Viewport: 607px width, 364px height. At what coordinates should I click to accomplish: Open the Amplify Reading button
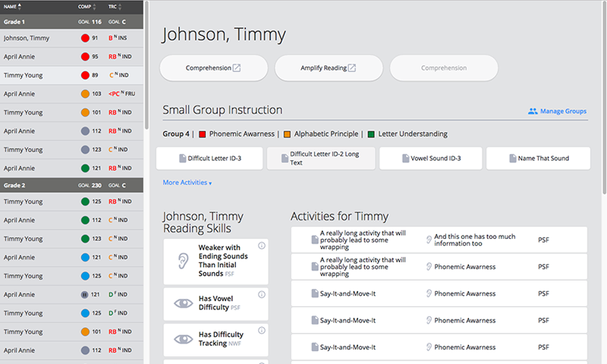[329, 68]
